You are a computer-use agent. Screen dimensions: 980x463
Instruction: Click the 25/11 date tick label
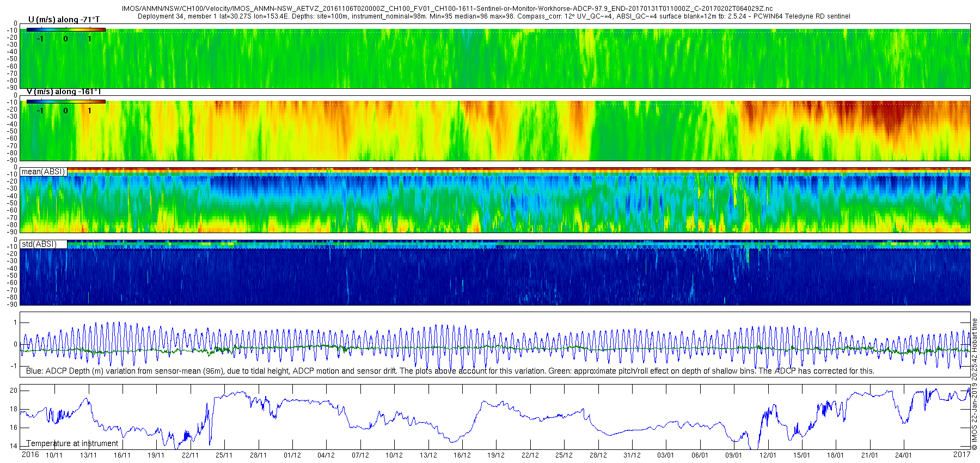click(224, 455)
